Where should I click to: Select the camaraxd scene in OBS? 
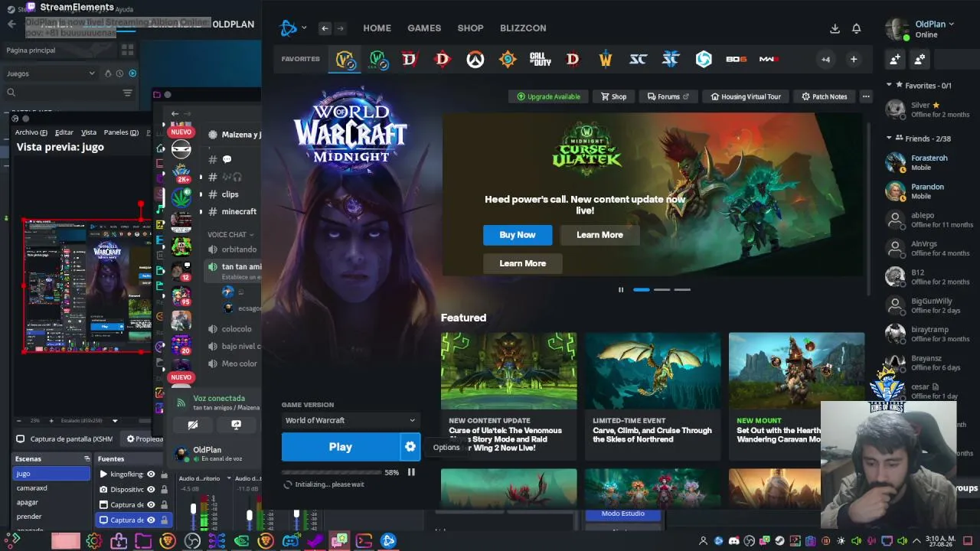[52, 488]
